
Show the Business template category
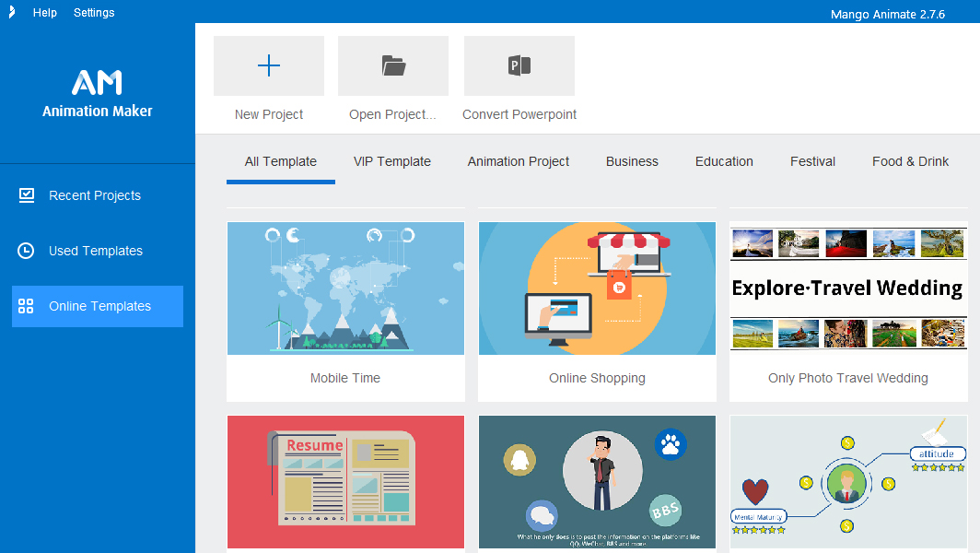pyautogui.click(x=632, y=161)
